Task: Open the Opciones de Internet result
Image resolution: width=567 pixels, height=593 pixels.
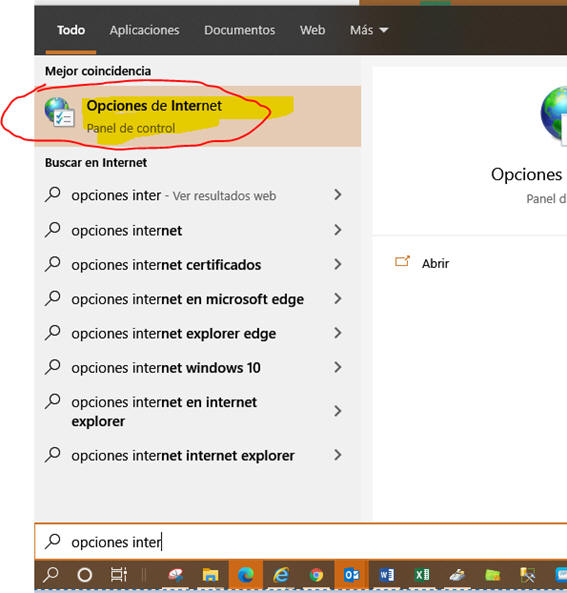Action: point(197,116)
